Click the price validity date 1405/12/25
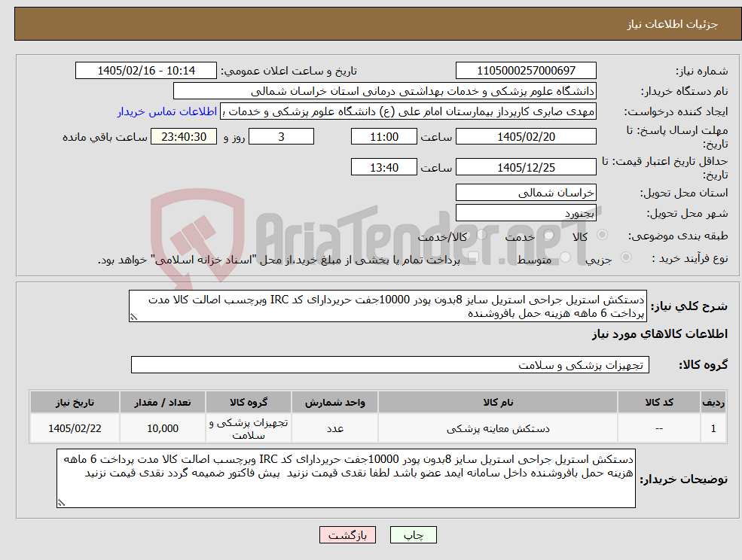742x560 pixels. (526, 167)
